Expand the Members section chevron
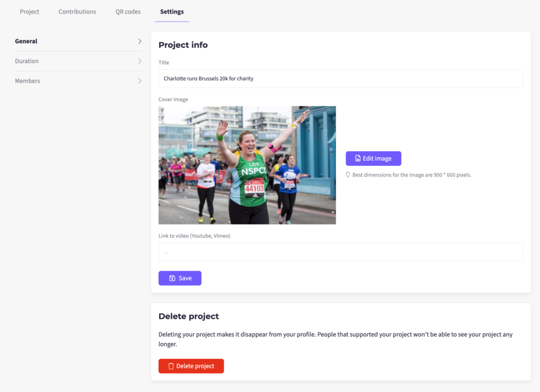Screen dimensions: 540x392 pyautogui.click(x=140, y=81)
